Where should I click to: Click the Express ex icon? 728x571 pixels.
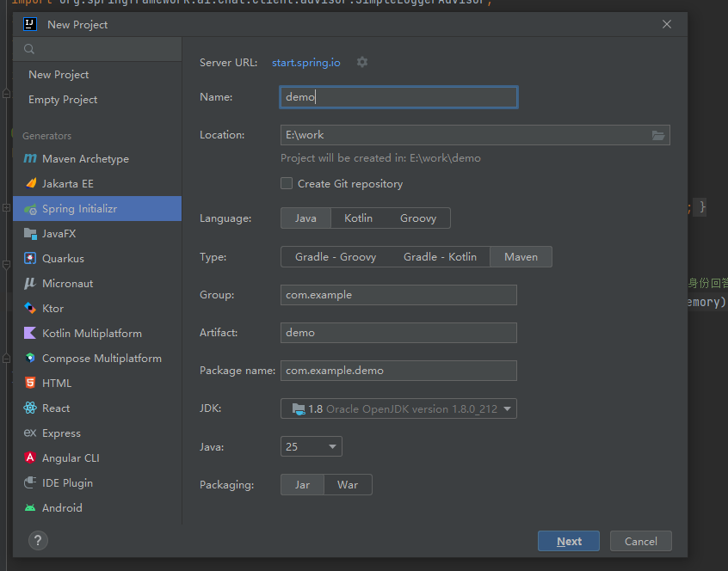point(30,433)
